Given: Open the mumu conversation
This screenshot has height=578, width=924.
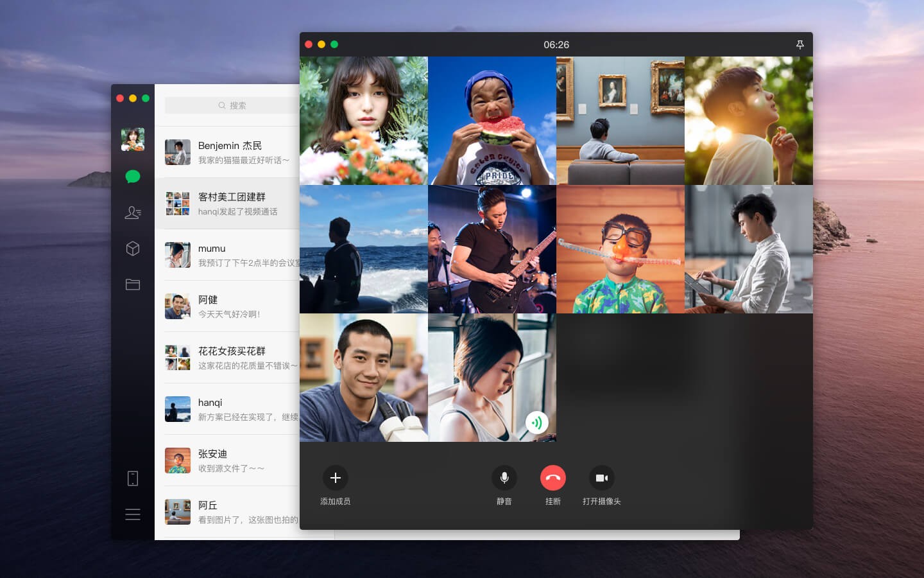Looking at the screenshot, I should 227,255.
